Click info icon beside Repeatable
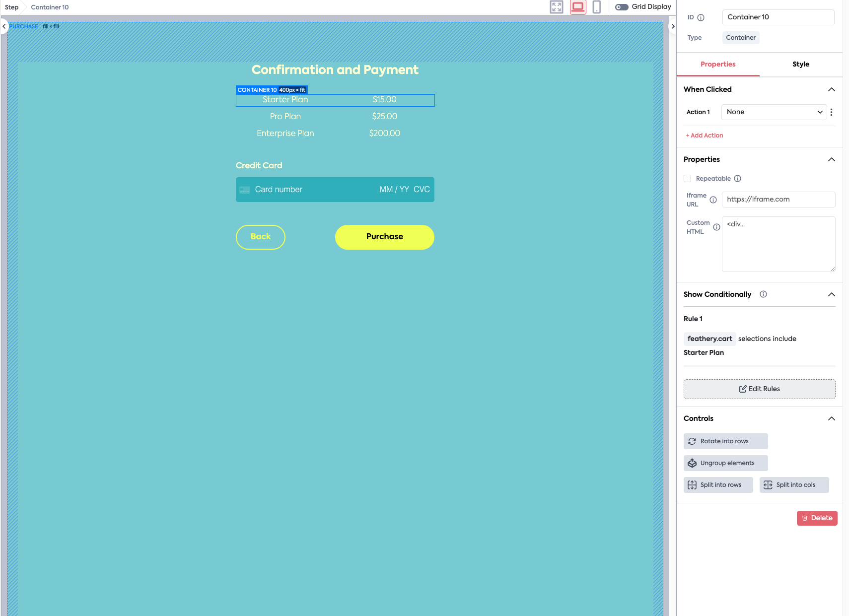Viewport: 849px width, 616px height. point(738,179)
